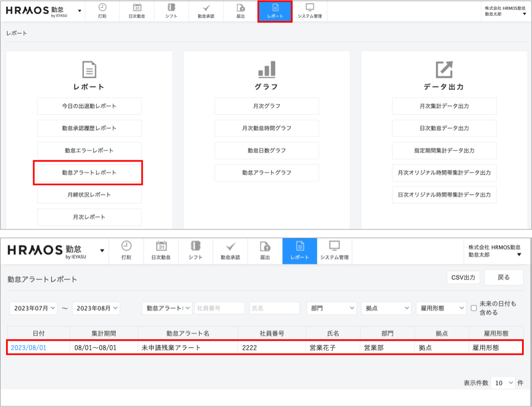532x407 pixels.
Task: Expand the 部門 filter dropdown
Action: pos(331,308)
